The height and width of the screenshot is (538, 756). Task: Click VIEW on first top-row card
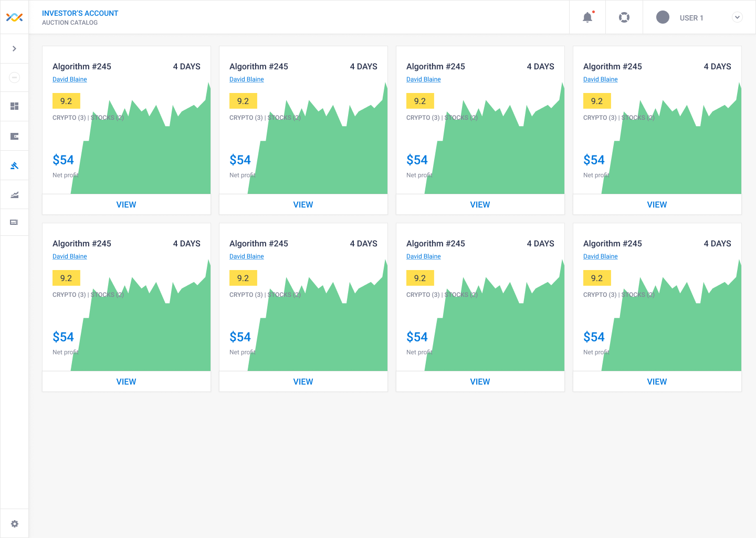pos(126,204)
